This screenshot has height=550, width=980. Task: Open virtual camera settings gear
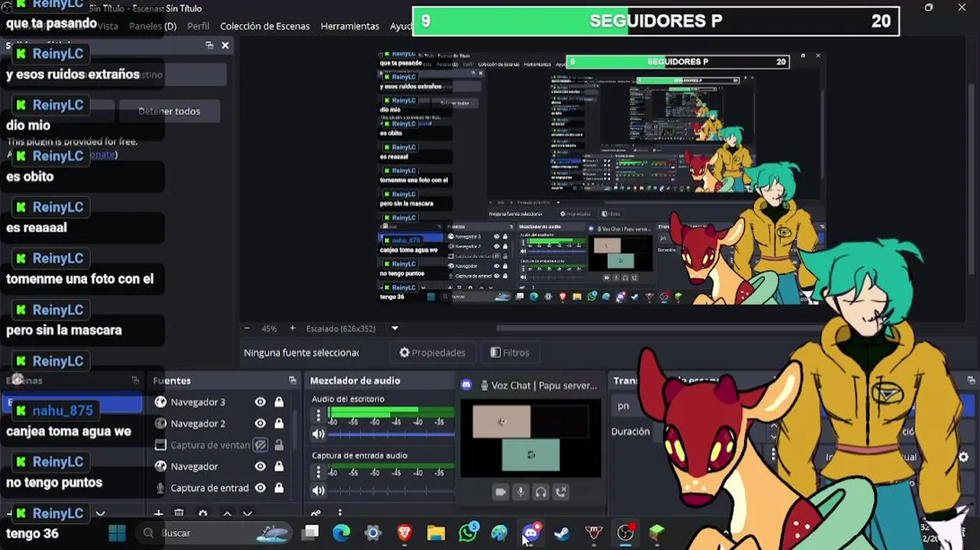pyautogui.click(x=963, y=457)
